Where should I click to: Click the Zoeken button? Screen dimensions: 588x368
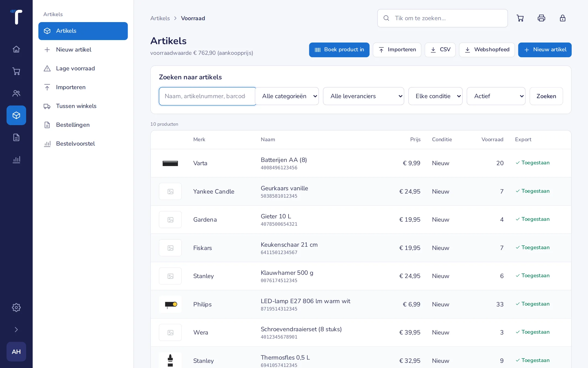[x=546, y=96]
